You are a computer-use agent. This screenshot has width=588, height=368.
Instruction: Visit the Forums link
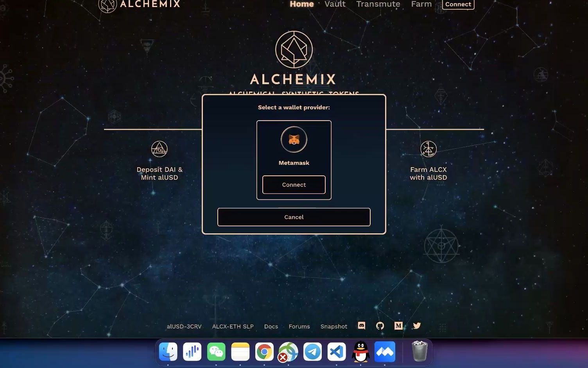(299, 327)
